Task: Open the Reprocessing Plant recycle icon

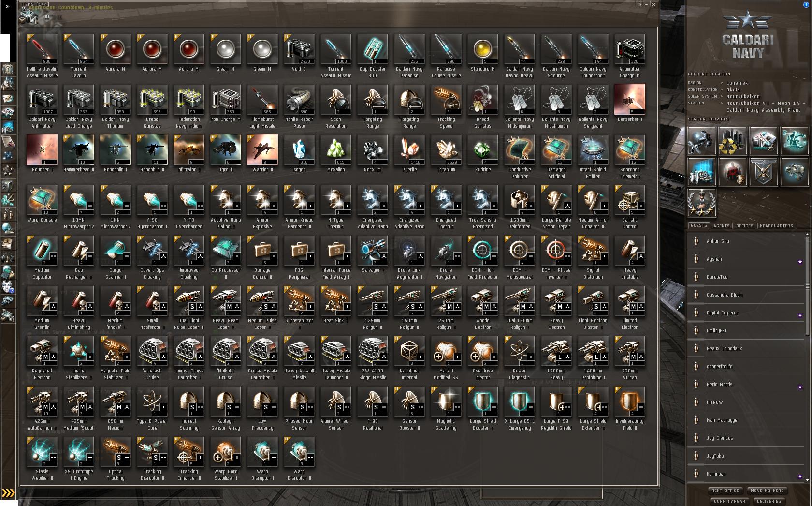Action: click(733, 141)
